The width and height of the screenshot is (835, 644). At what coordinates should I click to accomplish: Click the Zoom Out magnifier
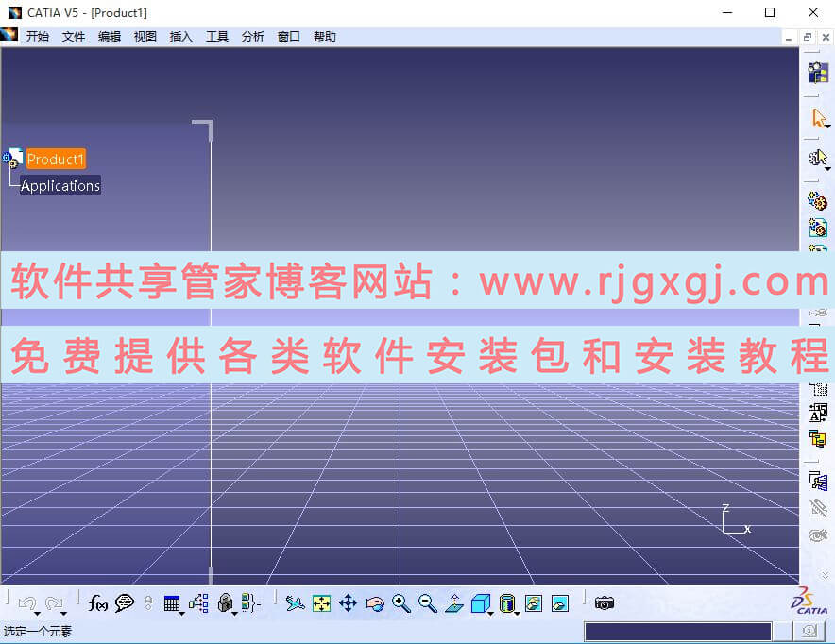(428, 603)
